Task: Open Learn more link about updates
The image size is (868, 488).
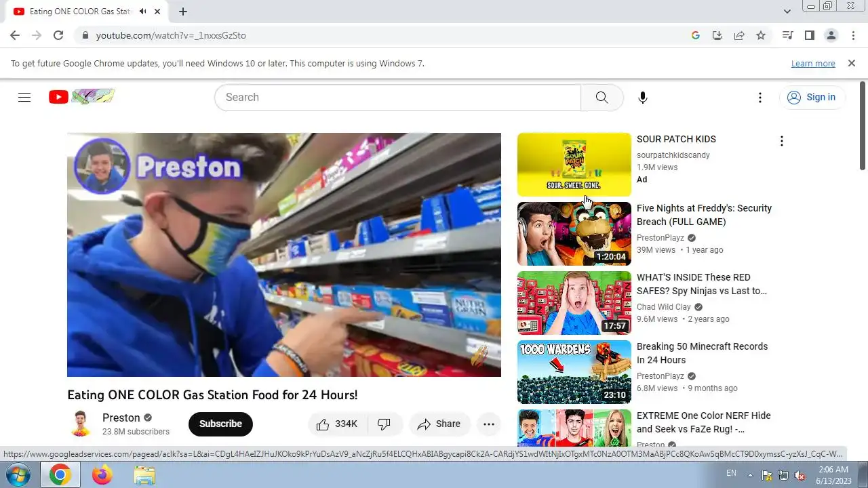Action: click(813, 63)
